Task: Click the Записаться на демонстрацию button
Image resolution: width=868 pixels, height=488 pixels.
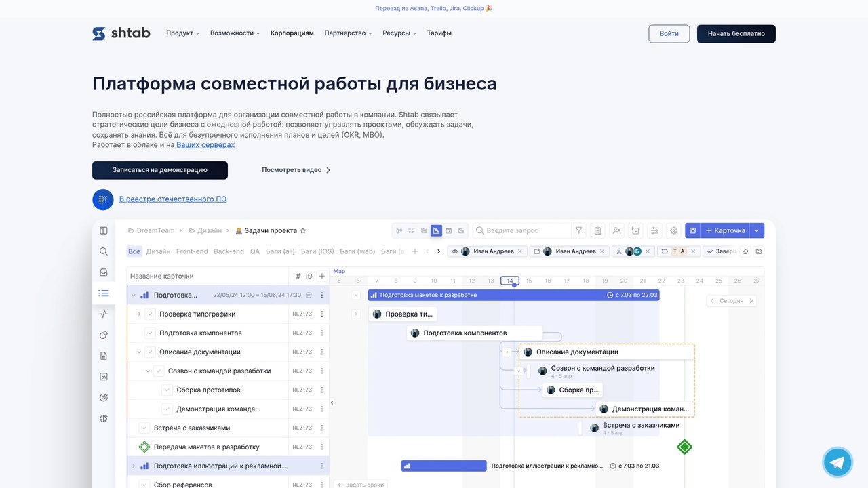Action: point(160,170)
